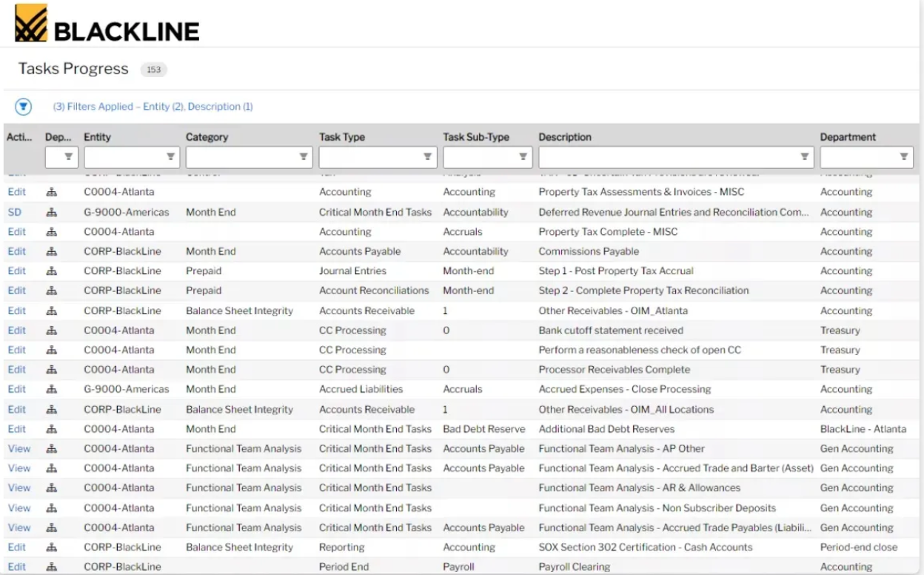Open the filter panel via the funnel icon
924x575 pixels.
tap(24, 107)
